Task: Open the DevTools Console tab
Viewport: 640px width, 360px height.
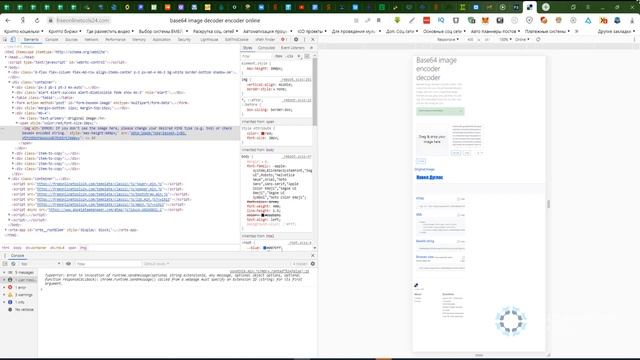Action: 52,40
